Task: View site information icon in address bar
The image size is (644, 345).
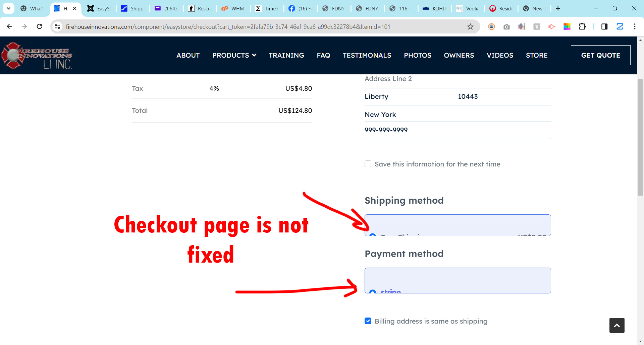Action: coord(58,26)
